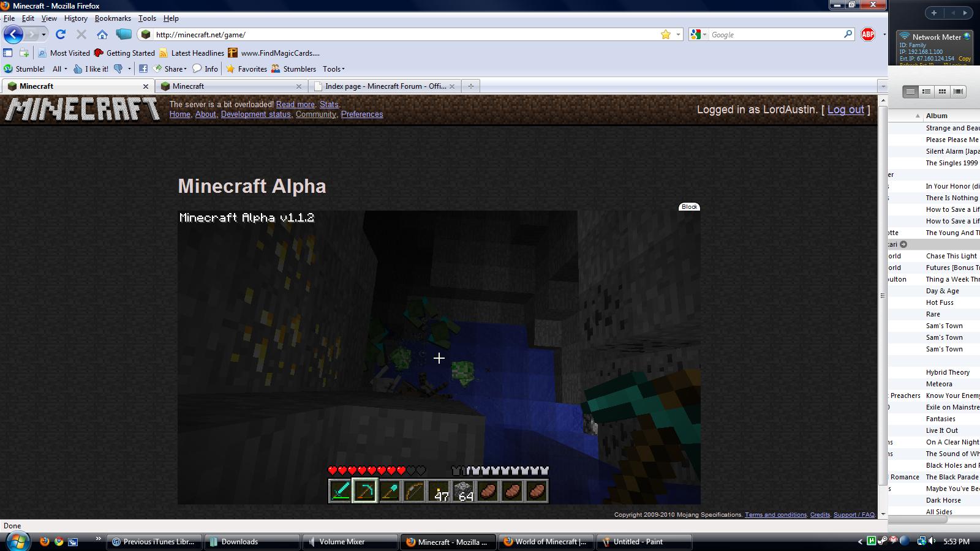
Task: Click the Google search magnifier icon
Action: pos(848,34)
